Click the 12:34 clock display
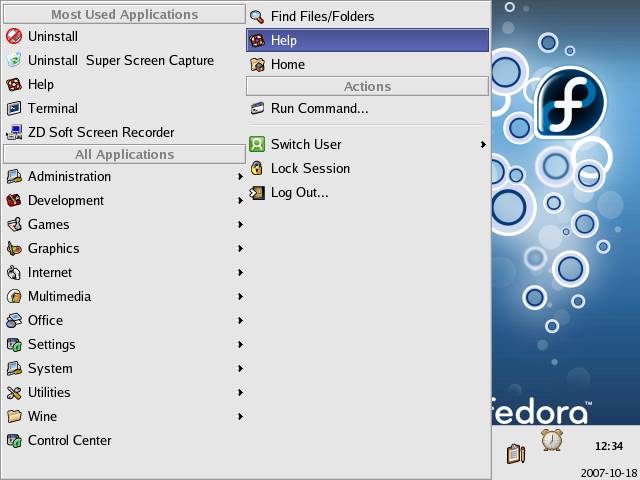 (608, 446)
